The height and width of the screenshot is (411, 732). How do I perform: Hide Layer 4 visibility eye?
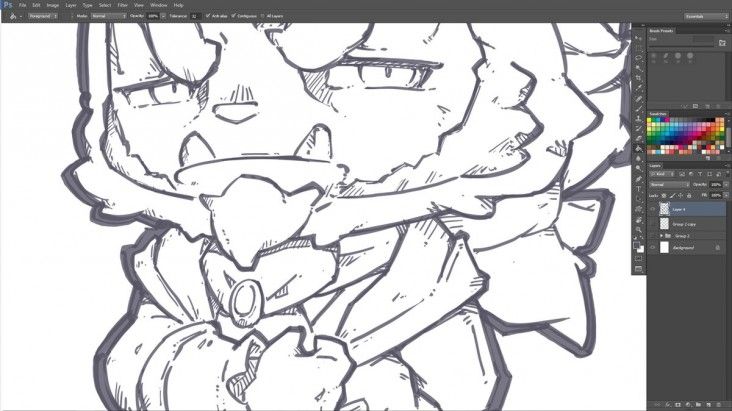coord(652,209)
